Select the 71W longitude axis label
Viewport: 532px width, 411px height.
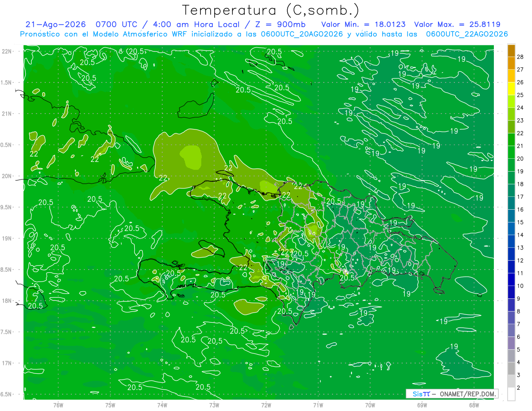[x=318, y=405]
